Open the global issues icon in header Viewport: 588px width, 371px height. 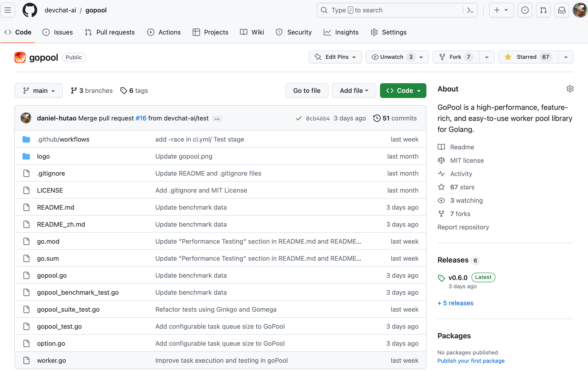pyautogui.click(x=525, y=10)
